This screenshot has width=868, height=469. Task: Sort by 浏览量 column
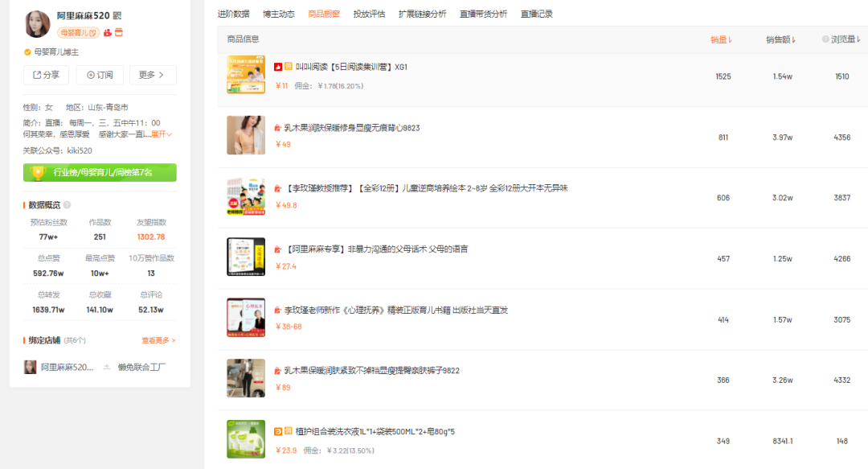click(845, 39)
